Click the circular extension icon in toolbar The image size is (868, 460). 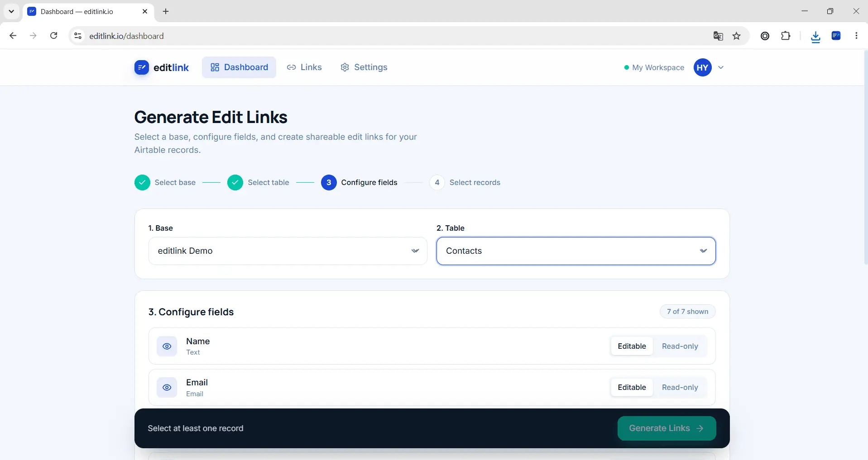point(765,36)
